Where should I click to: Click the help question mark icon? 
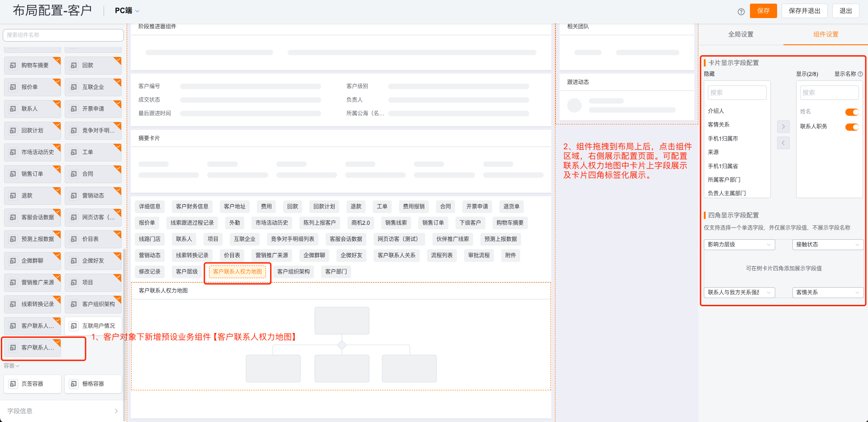point(741,12)
